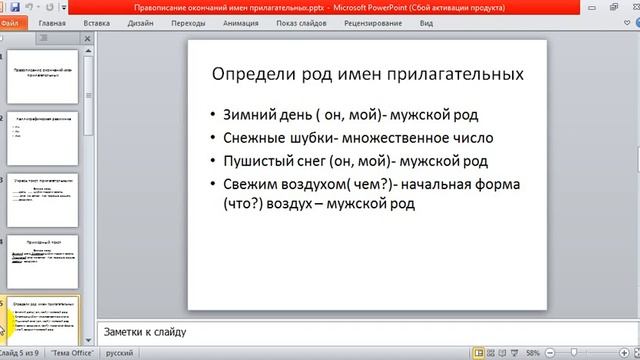Click slide title 'Определи род имен прилагательных'
640x360 pixels.
pos(368,74)
